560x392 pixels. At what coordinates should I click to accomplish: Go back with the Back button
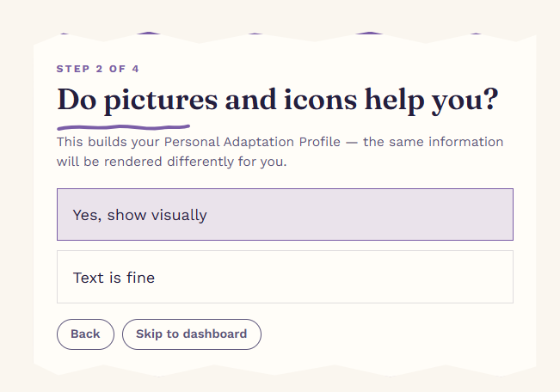[85, 334]
